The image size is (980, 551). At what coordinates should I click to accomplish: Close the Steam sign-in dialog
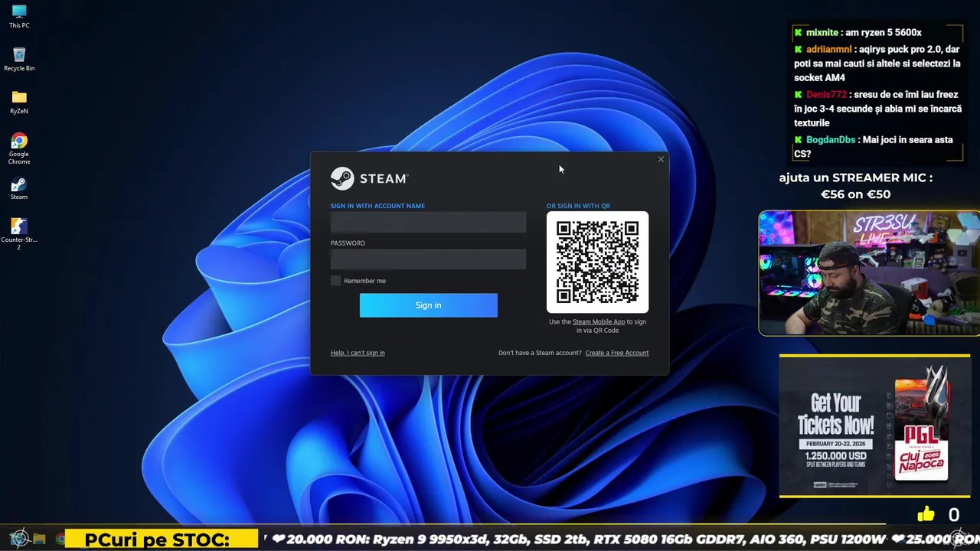(x=661, y=159)
